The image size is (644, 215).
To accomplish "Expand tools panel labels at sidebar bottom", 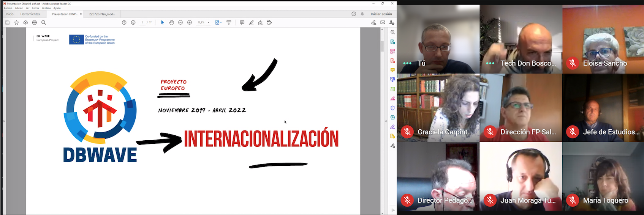I will (x=393, y=210).
